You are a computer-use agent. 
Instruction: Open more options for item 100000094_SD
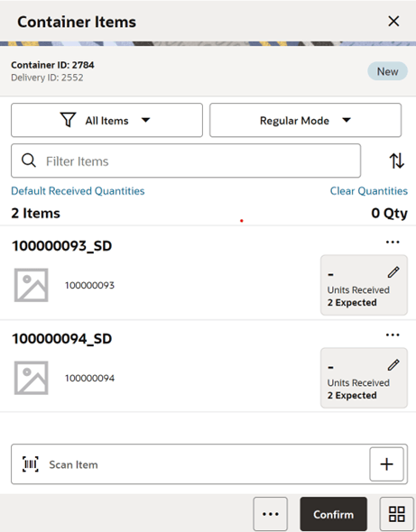[x=393, y=335]
